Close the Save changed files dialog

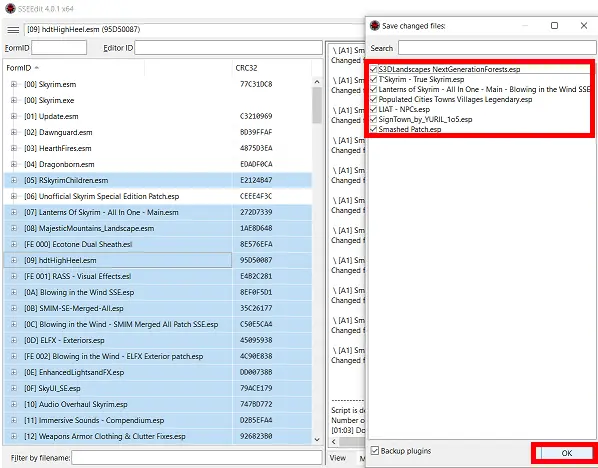(x=584, y=26)
